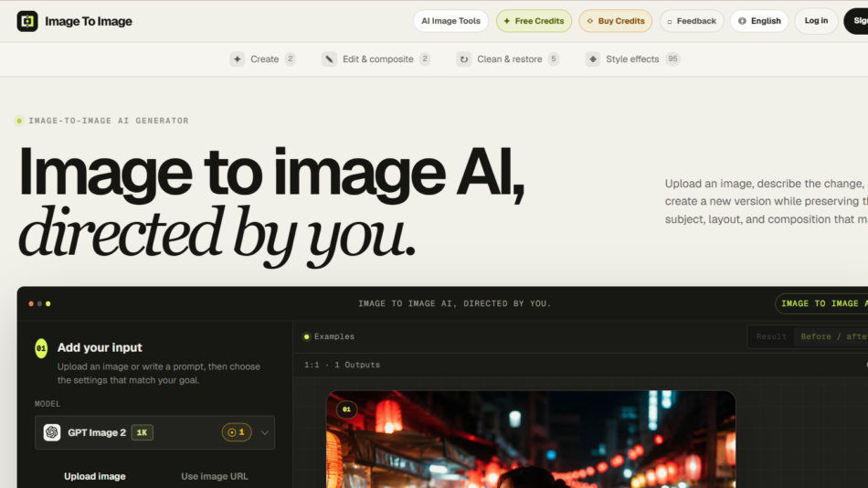Select the Before / after view toggle

pyautogui.click(x=833, y=336)
